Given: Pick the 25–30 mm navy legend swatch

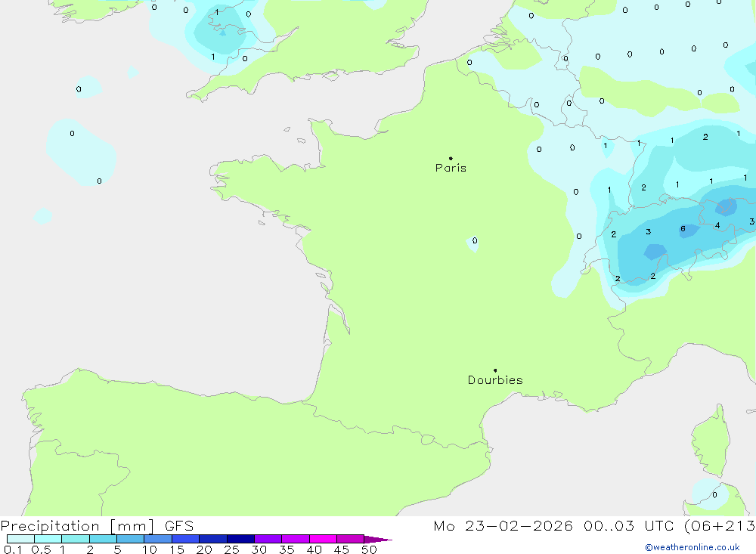Looking at the screenshot, I should click(x=240, y=539).
